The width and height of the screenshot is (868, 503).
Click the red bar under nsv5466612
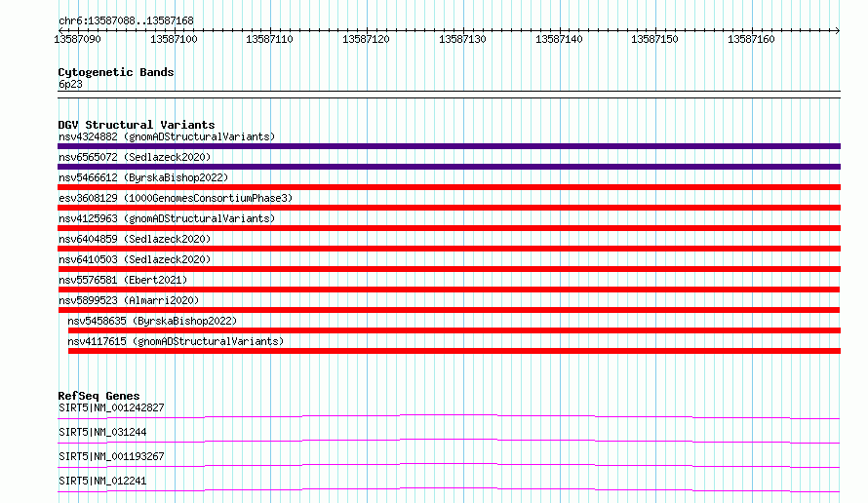tap(449, 187)
